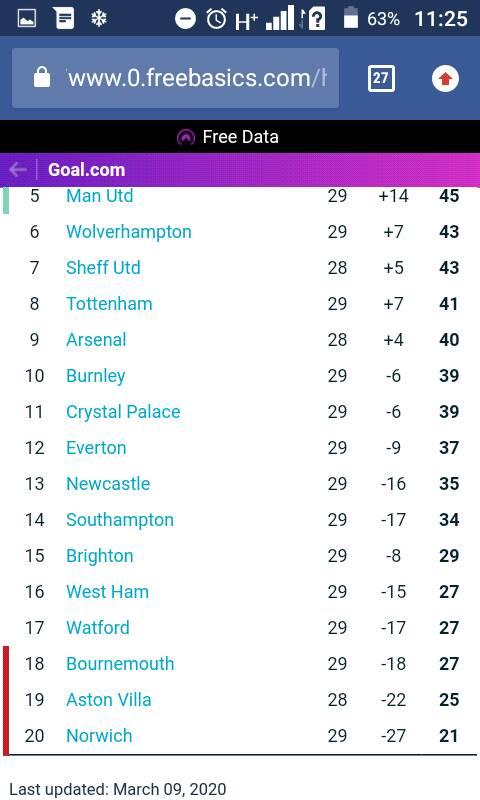Open the tab switcher showing 27 tabs
The height and width of the screenshot is (800, 480).
coord(381,78)
